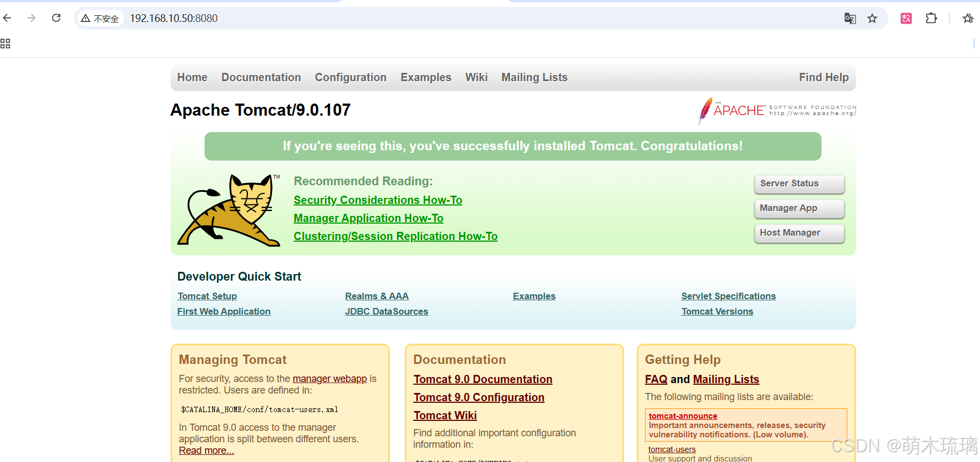
Task: Open the Servlet Specifications link
Action: click(x=728, y=296)
